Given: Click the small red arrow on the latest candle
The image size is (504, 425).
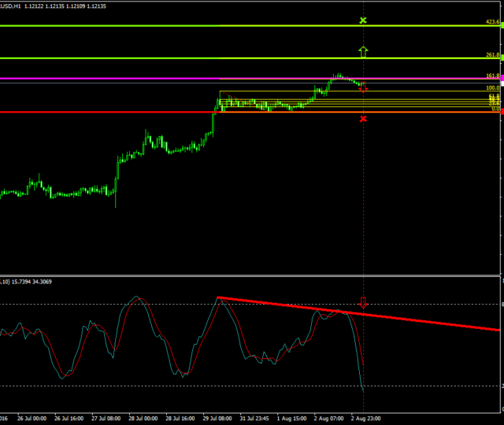Looking at the screenshot, I should [x=363, y=89].
